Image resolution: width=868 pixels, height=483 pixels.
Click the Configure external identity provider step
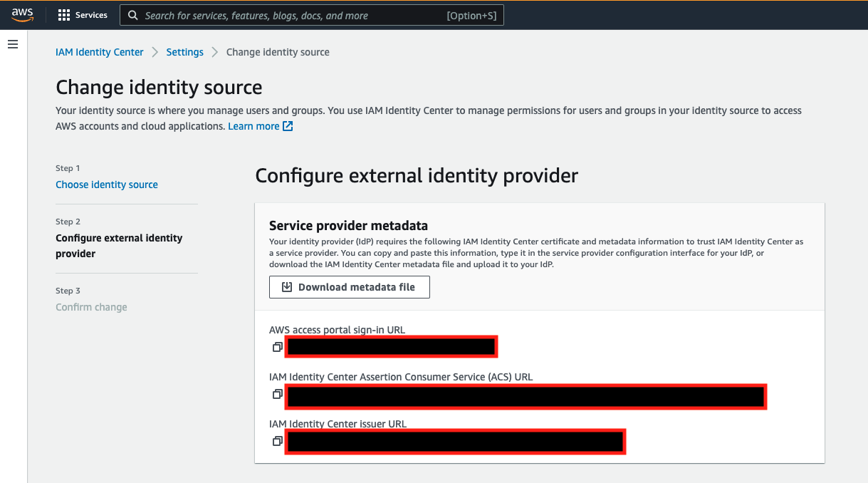[x=119, y=246]
